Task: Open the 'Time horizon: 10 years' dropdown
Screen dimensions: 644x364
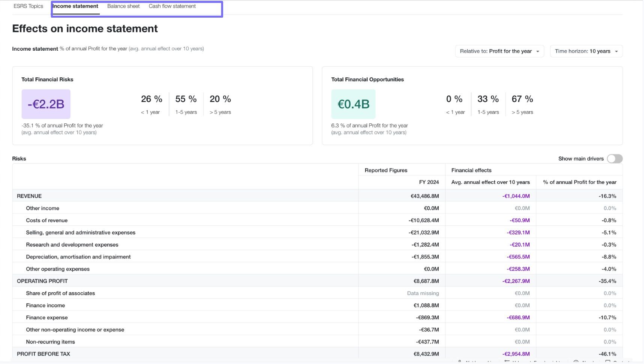Action: [586, 51]
